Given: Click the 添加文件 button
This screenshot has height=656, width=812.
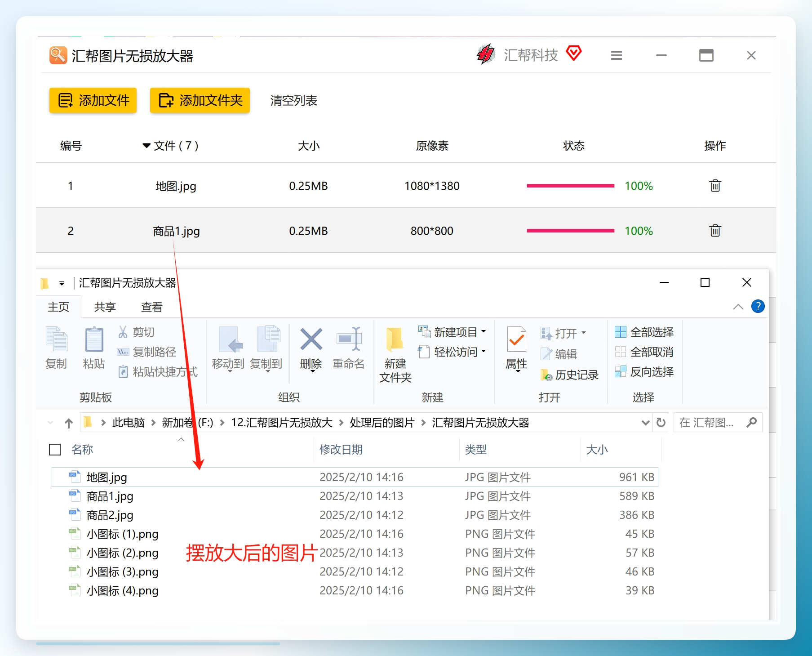Looking at the screenshot, I should point(93,100).
